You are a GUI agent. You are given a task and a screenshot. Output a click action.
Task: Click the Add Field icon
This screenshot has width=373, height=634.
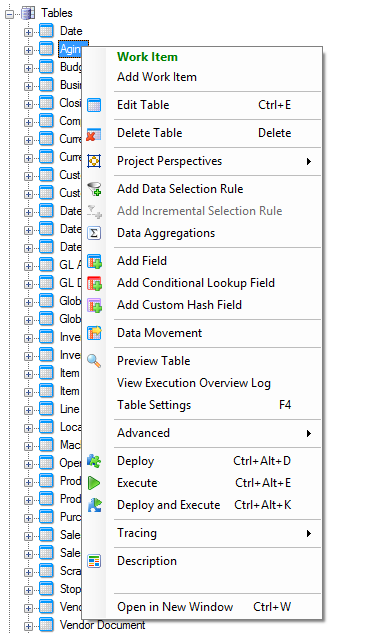coord(95,262)
